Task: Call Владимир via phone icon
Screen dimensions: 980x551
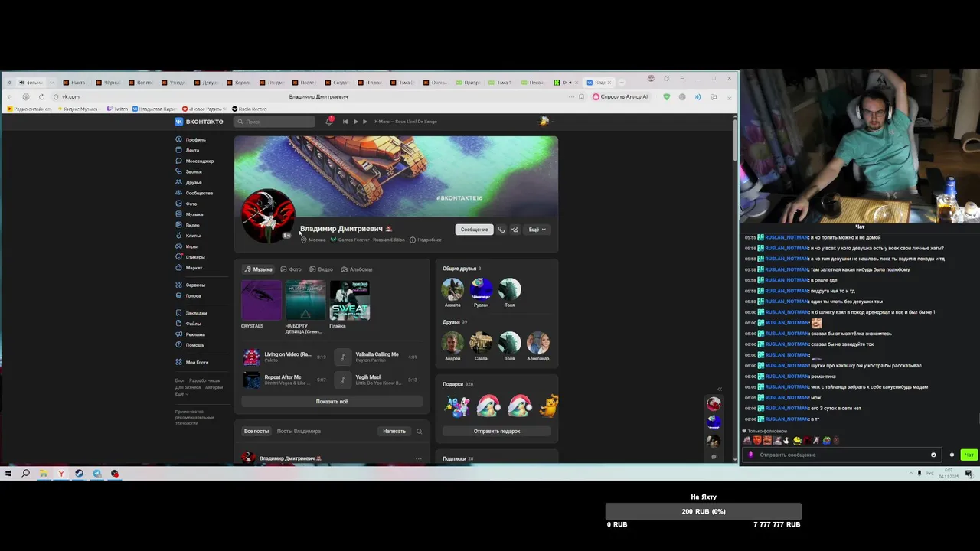Action: tap(501, 230)
